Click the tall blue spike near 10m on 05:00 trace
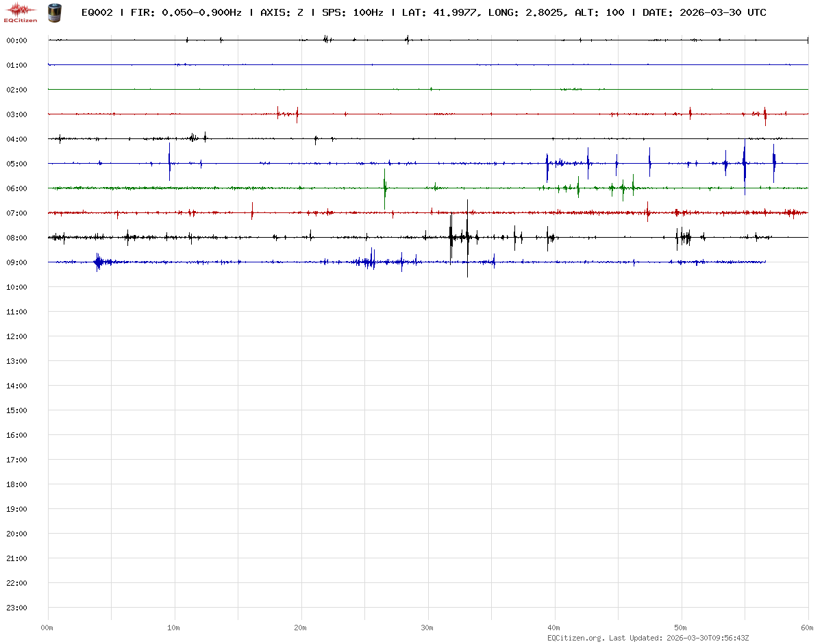This screenshot has height=644, width=822. point(169,162)
